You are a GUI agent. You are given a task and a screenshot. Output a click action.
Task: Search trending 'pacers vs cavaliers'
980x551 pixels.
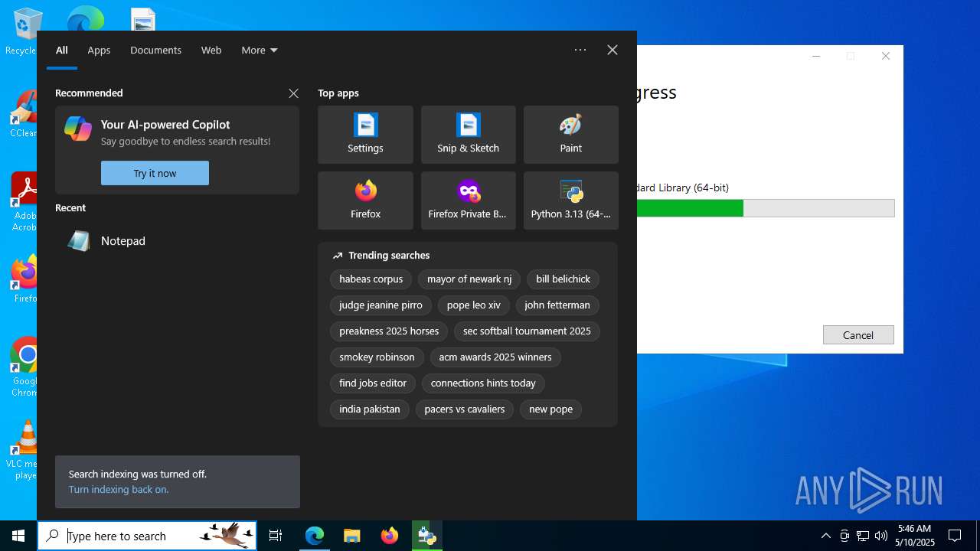click(465, 409)
